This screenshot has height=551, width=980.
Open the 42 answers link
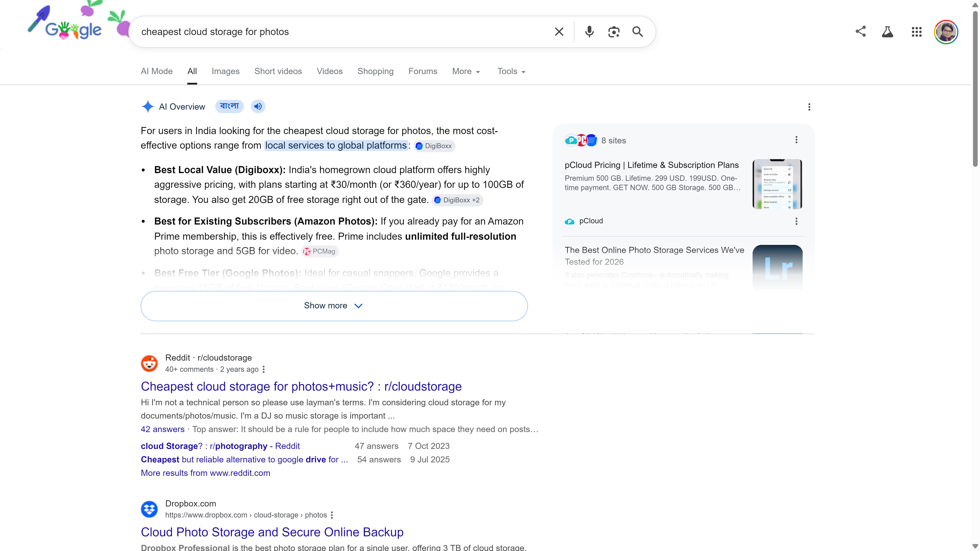click(x=162, y=429)
